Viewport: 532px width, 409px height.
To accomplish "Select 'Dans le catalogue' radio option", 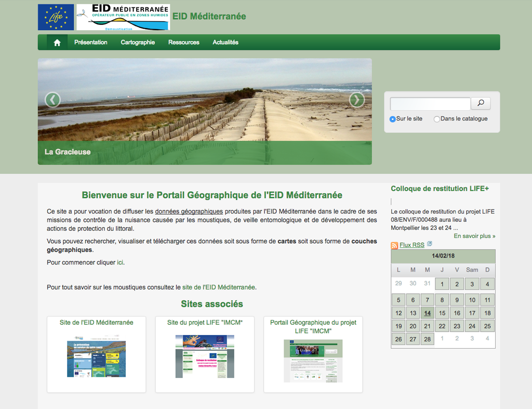I will 437,119.
